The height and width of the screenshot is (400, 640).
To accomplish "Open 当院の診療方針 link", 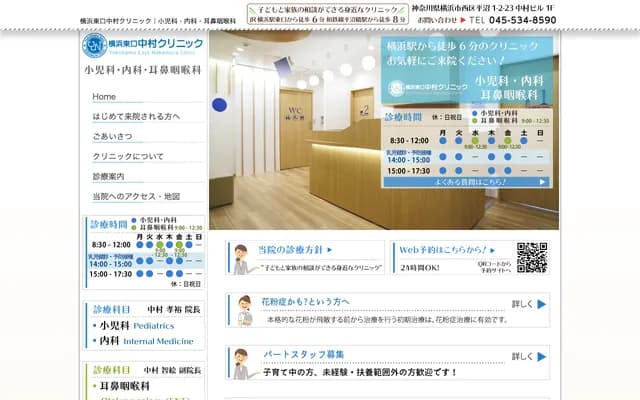I will 295,250.
